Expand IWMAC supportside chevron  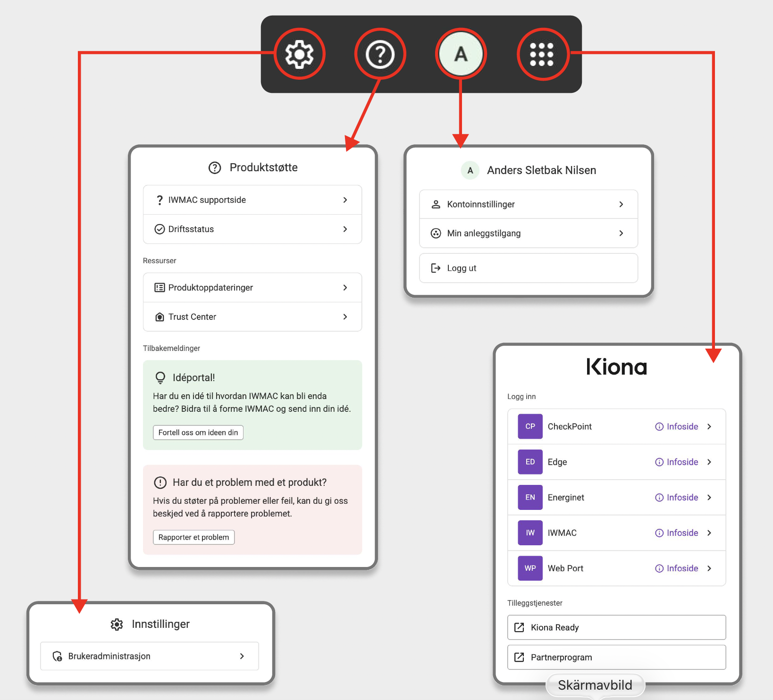click(345, 200)
